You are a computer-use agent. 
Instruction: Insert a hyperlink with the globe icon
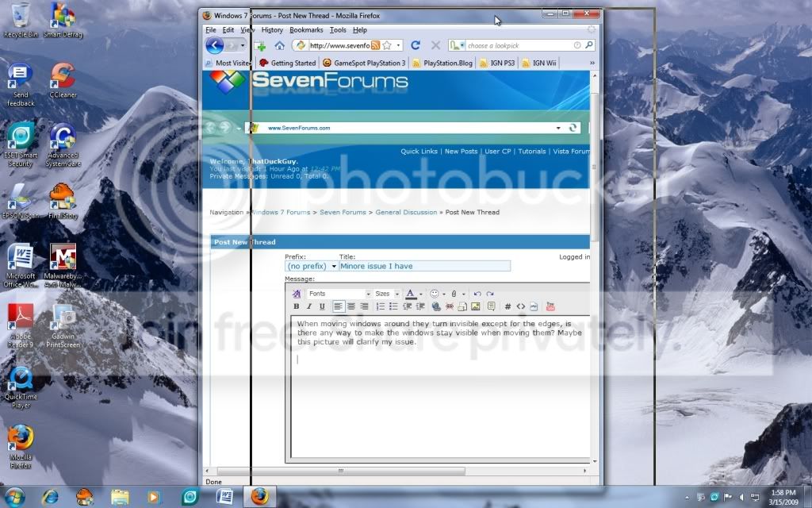click(436, 306)
